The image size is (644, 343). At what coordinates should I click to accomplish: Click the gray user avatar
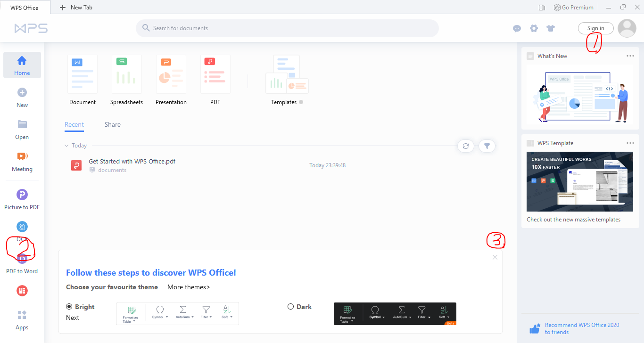click(627, 28)
